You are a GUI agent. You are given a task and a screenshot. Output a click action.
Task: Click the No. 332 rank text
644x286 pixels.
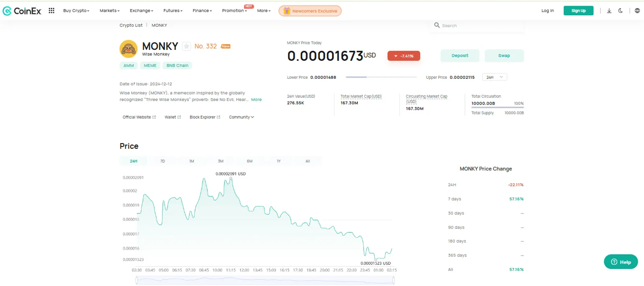click(x=206, y=46)
